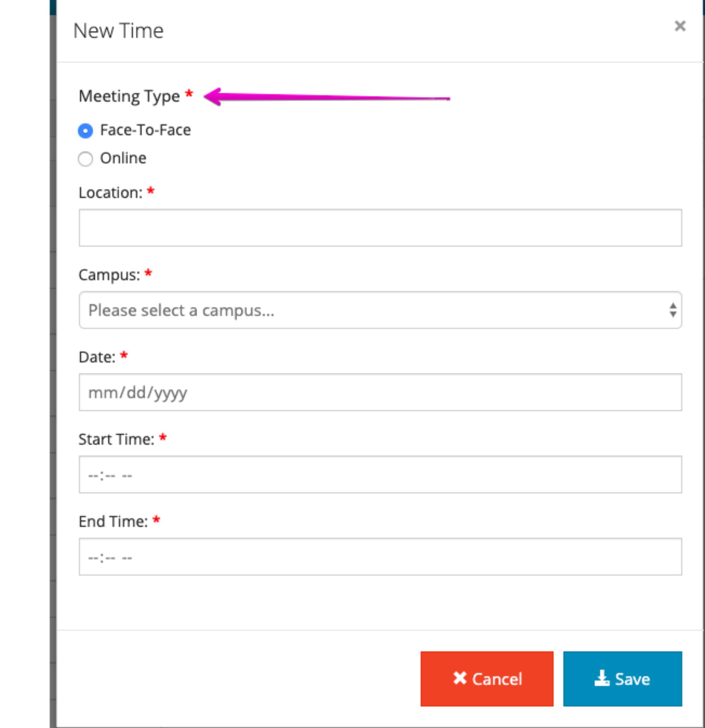This screenshot has width=705, height=728.
Task: Click the up-down arrows on Campus selector
Action: [673, 310]
